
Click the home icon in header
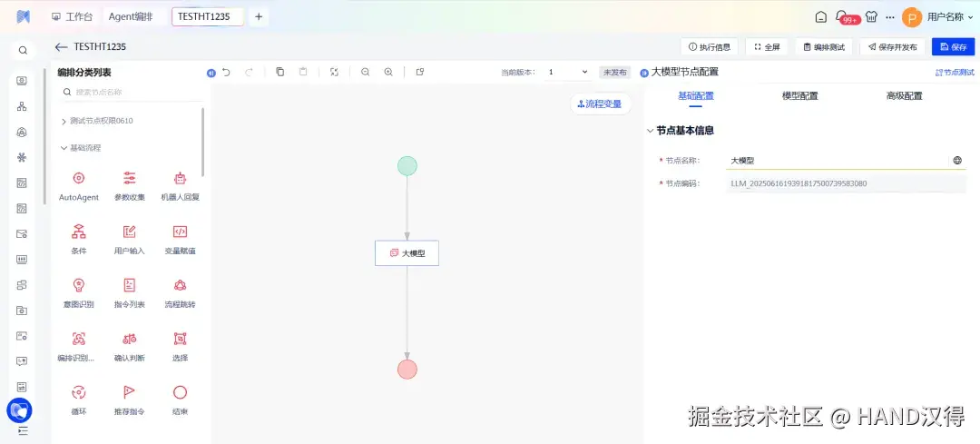coord(821,17)
